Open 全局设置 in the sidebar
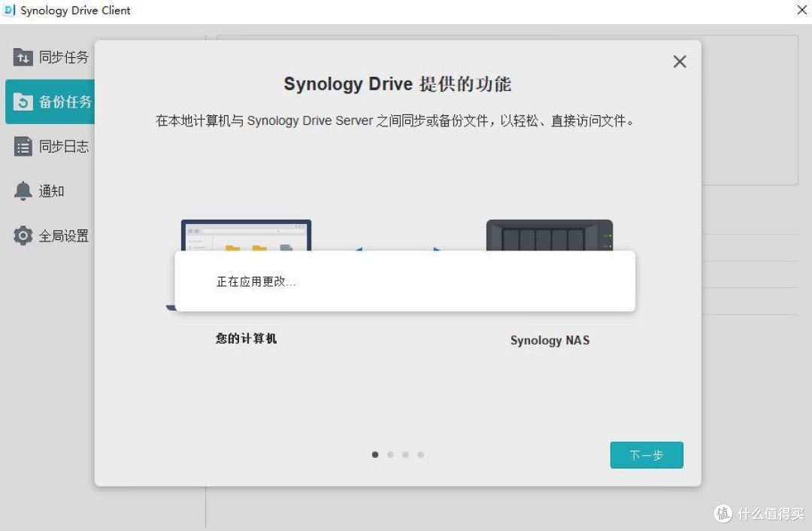Viewport: 812px width, 531px height. (51, 235)
